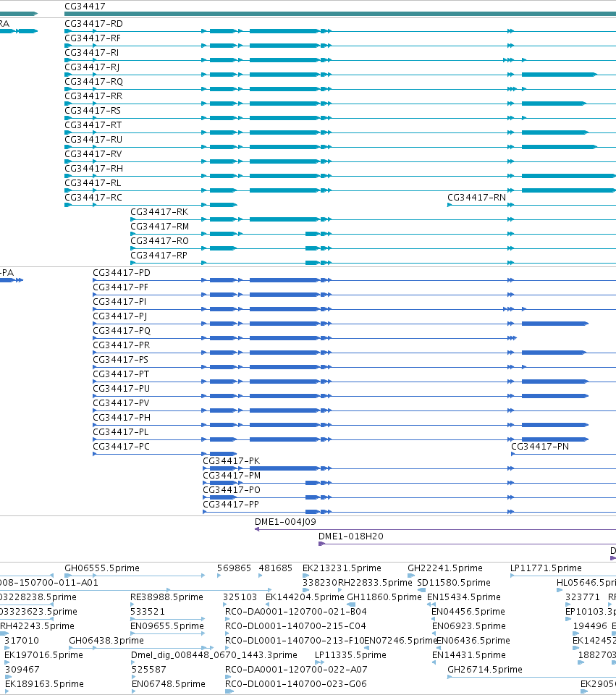
Task: Select protein CG34417-PI label
Action: [119, 302]
